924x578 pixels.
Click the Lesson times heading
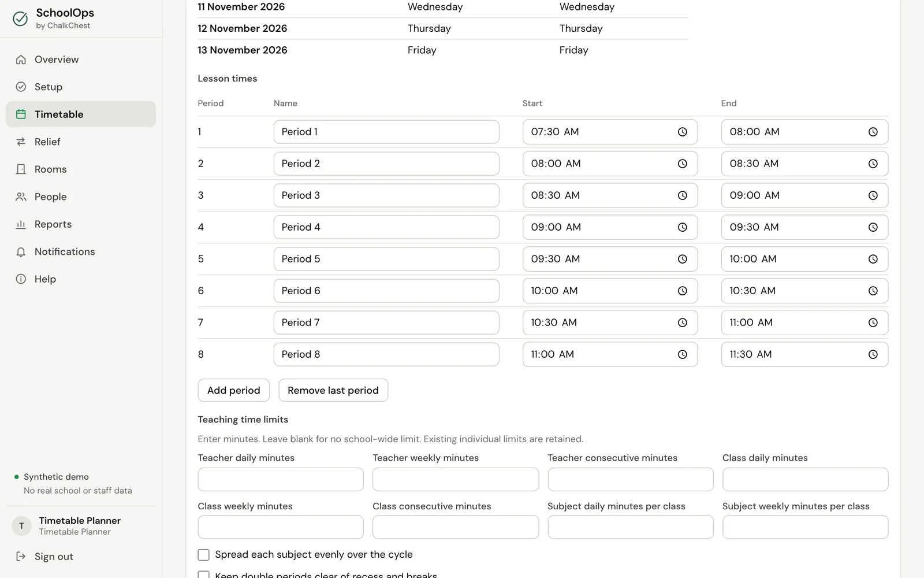pyautogui.click(x=228, y=79)
